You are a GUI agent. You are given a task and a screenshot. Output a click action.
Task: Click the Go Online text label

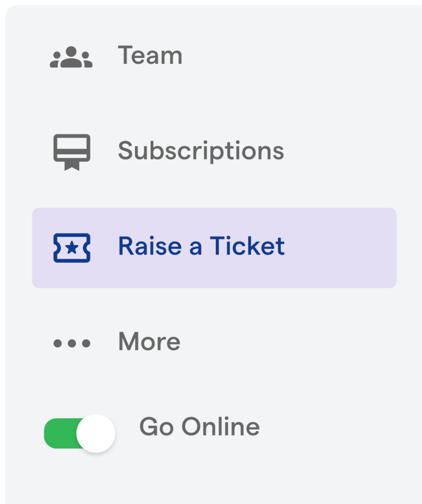[199, 427]
